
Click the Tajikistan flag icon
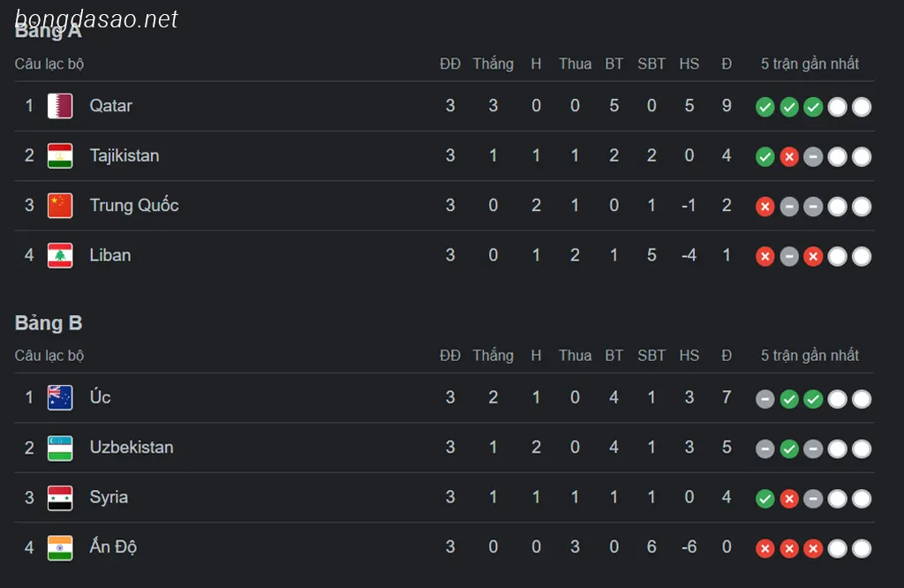click(x=60, y=155)
